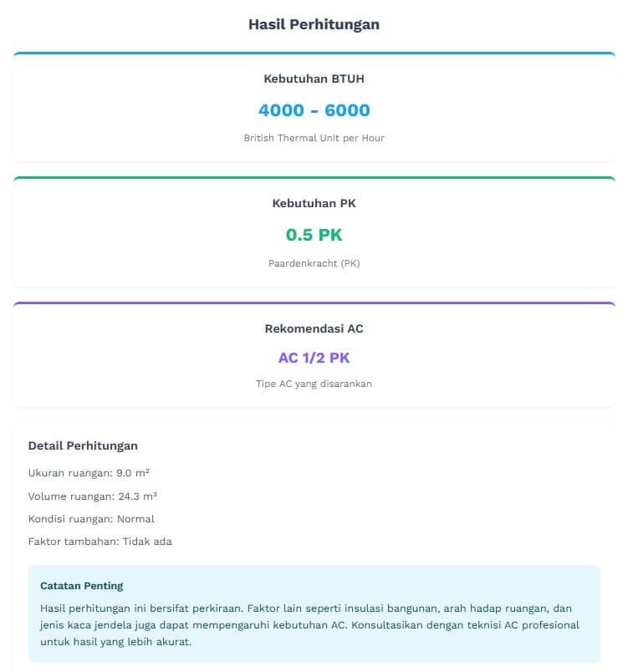Click the blue 4000 - 6000 value
The width and height of the screenshot is (628, 672).
tap(314, 110)
